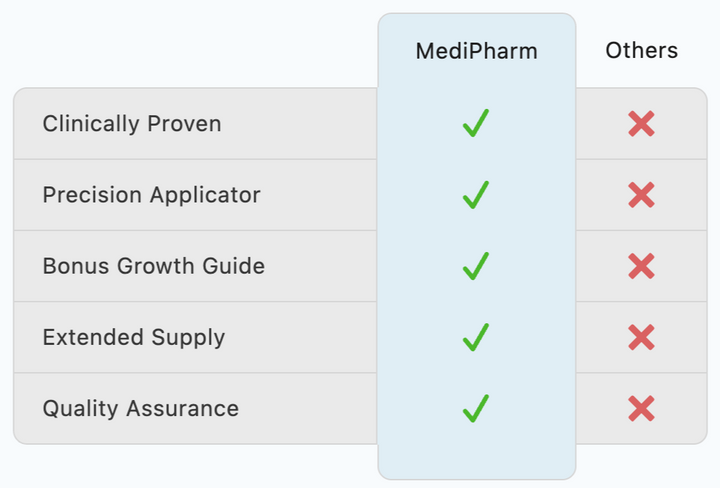The width and height of the screenshot is (720, 488).
Task: Click the green checkmark for Quality Assurance
Action: point(476,408)
